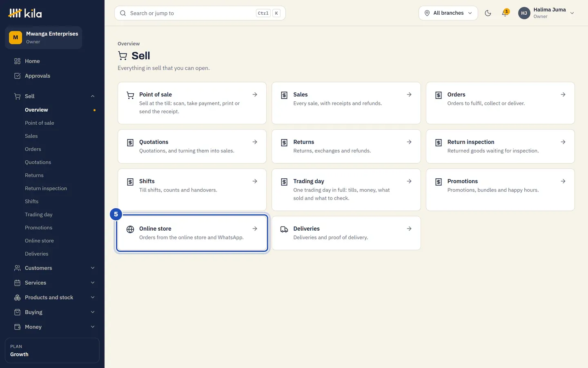Open Orders card arrow
Screen dimensions: 588x368
tap(563, 94)
